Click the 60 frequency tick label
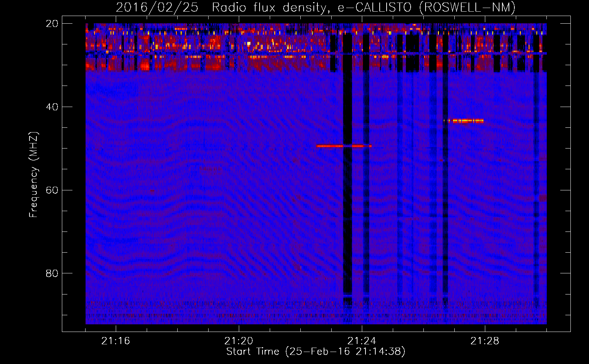 (x=52, y=190)
